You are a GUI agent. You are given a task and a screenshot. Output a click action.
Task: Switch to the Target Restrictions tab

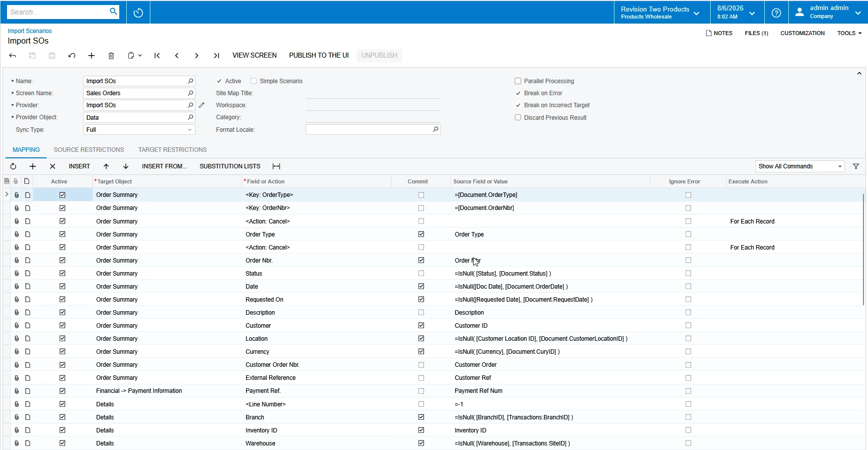172,150
